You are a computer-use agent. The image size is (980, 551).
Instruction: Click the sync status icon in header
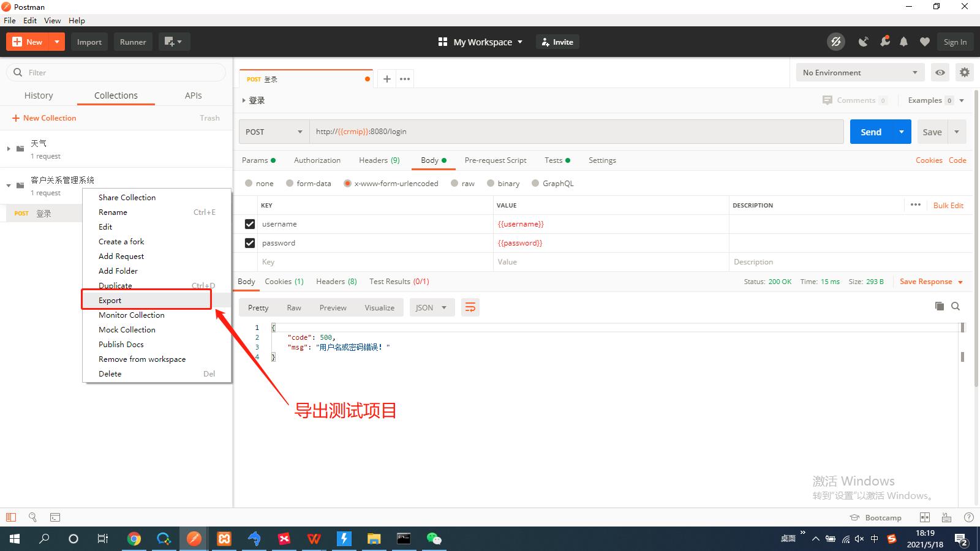835,42
